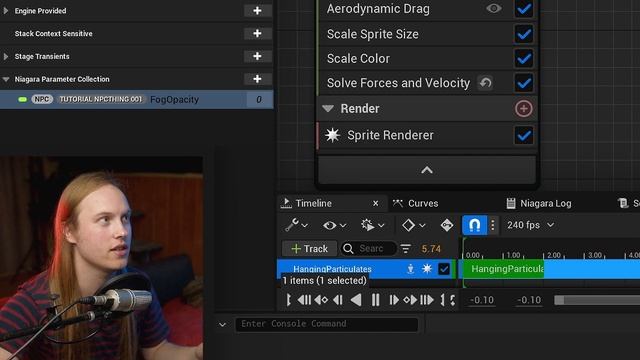
Task: Click the FogOpacity reference count 0
Action: (259, 99)
